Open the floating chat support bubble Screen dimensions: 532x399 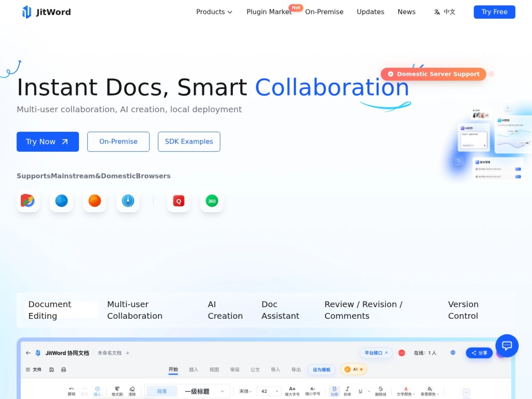(x=507, y=346)
